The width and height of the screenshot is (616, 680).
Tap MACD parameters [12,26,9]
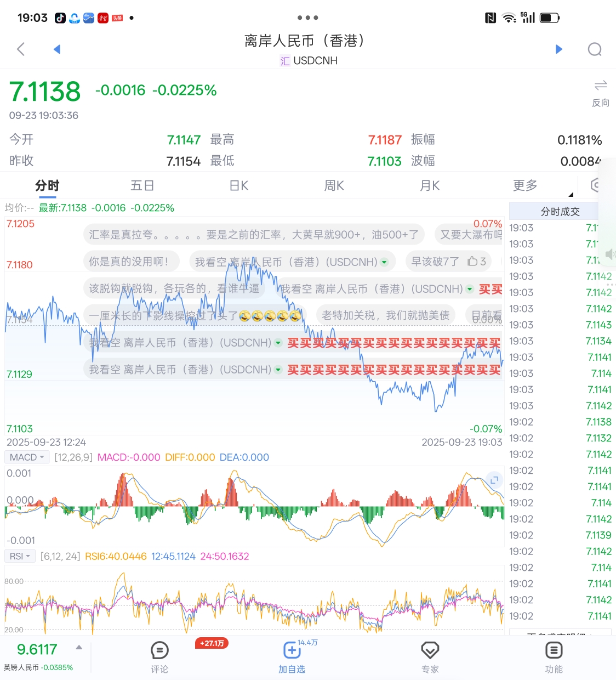(x=73, y=457)
